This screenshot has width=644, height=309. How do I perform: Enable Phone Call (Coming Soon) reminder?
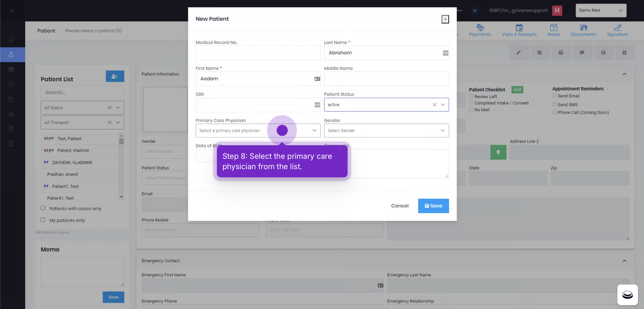[x=555, y=112]
